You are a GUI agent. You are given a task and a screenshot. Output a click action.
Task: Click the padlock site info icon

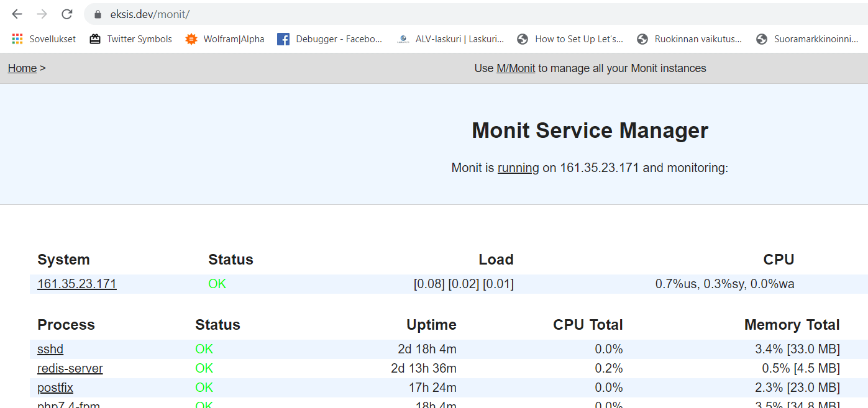pos(97,14)
